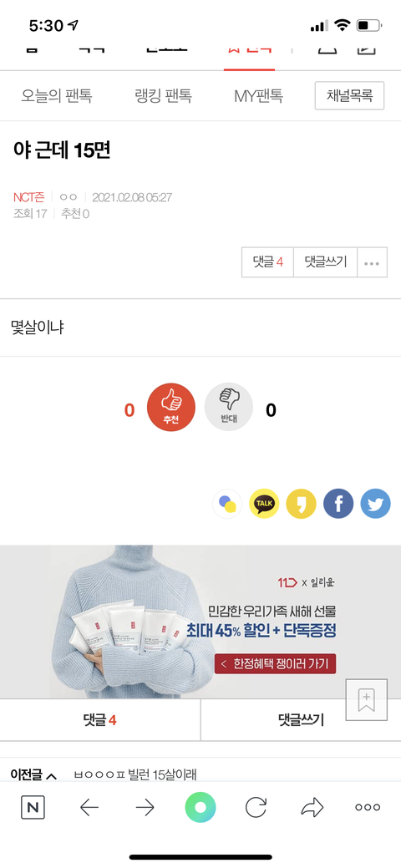
Task: Expand the 이전글 previous post chevron
Action: [51, 776]
